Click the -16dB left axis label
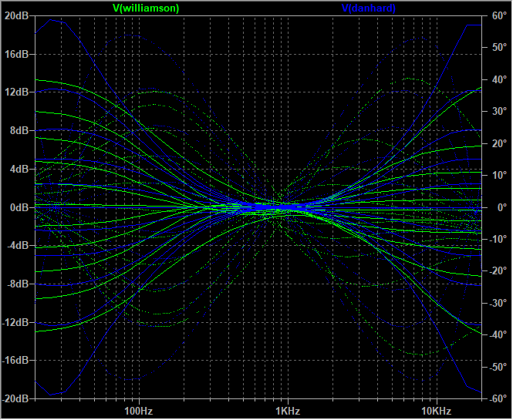This screenshot has width=513, height=420. (x=15, y=360)
